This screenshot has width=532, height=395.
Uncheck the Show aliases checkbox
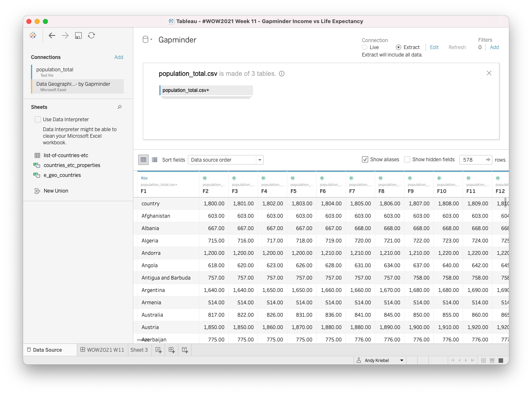[x=365, y=160]
